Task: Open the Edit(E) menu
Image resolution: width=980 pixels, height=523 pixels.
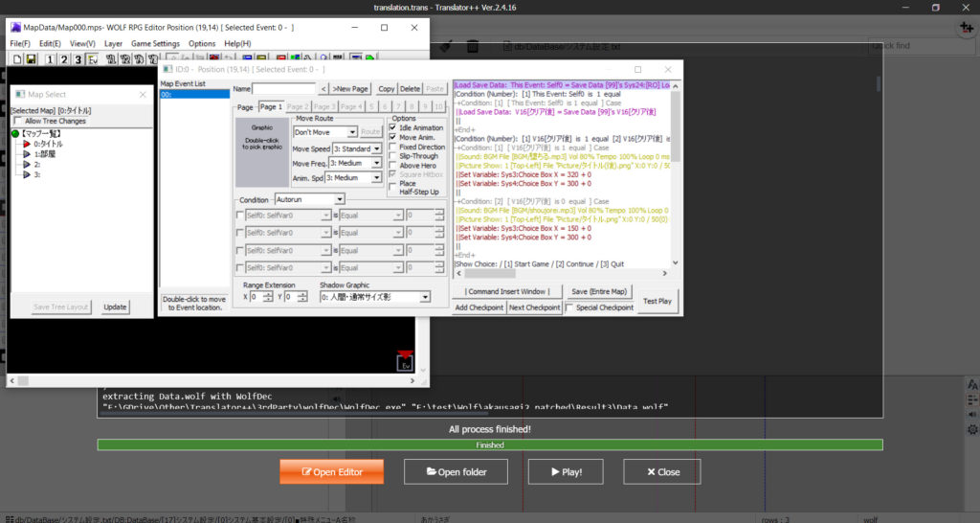Action: coord(50,44)
